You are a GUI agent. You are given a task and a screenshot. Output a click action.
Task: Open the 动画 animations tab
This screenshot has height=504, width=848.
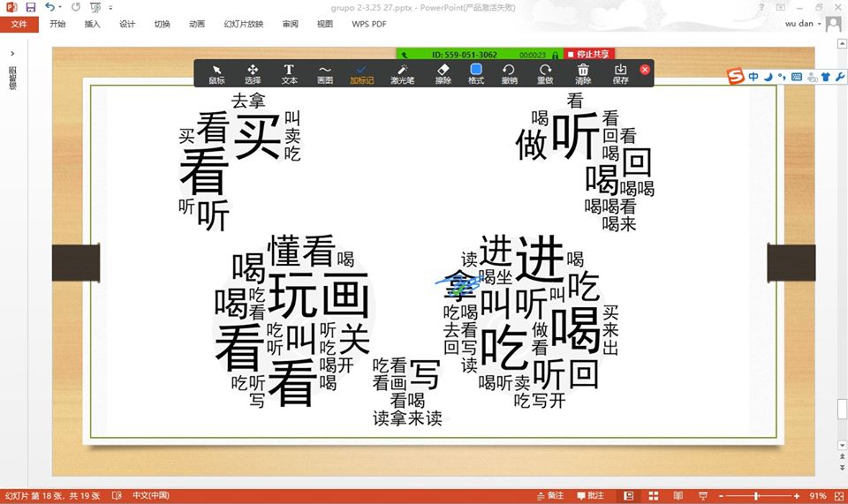pos(197,24)
